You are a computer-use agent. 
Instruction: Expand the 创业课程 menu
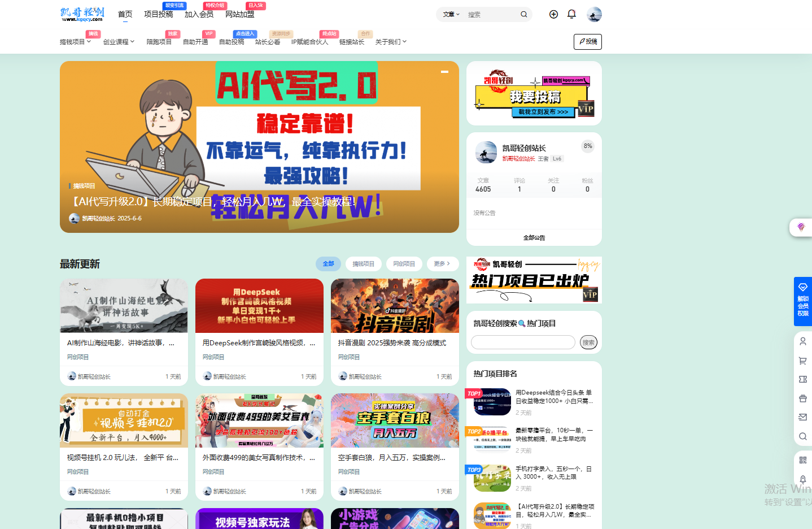click(x=119, y=42)
